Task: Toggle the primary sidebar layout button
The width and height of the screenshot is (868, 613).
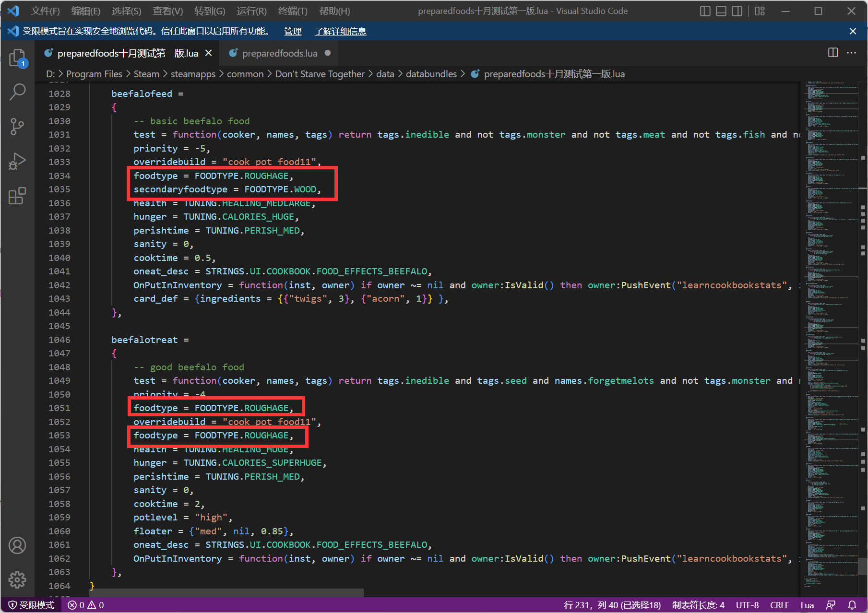Action: pos(705,11)
